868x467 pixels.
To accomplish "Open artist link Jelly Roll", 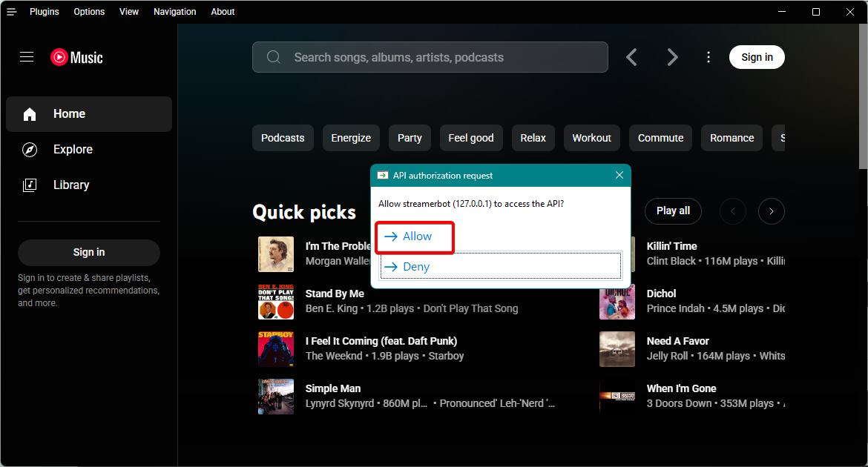I will pos(667,357).
